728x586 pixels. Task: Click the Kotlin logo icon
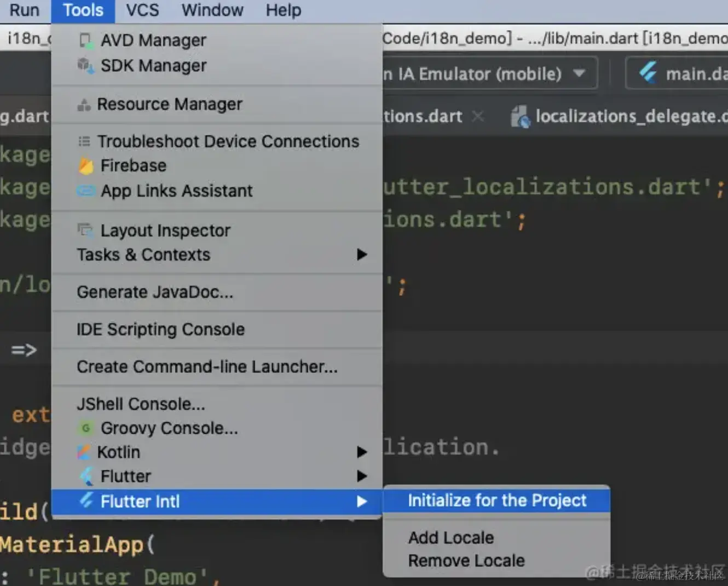[84, 452]
